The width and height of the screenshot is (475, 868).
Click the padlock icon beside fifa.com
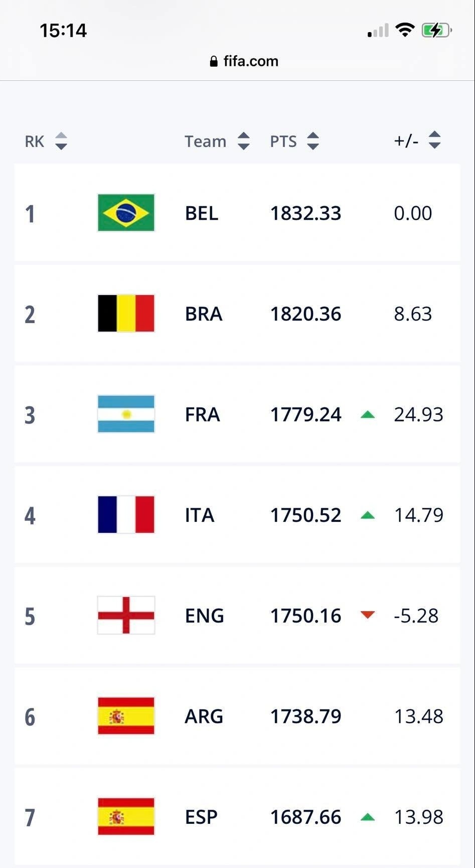214,61
